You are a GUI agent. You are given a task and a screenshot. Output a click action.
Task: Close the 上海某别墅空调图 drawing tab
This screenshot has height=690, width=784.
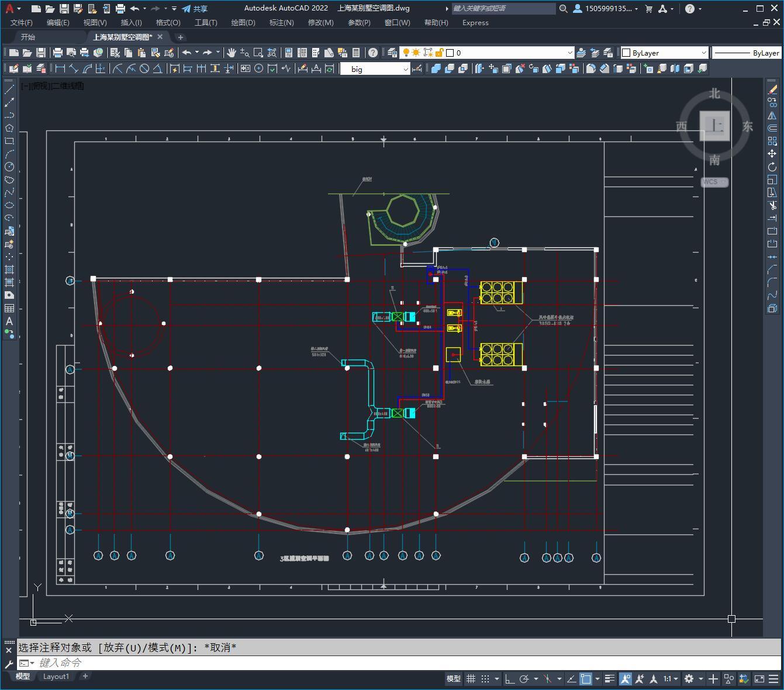point(160,37)
